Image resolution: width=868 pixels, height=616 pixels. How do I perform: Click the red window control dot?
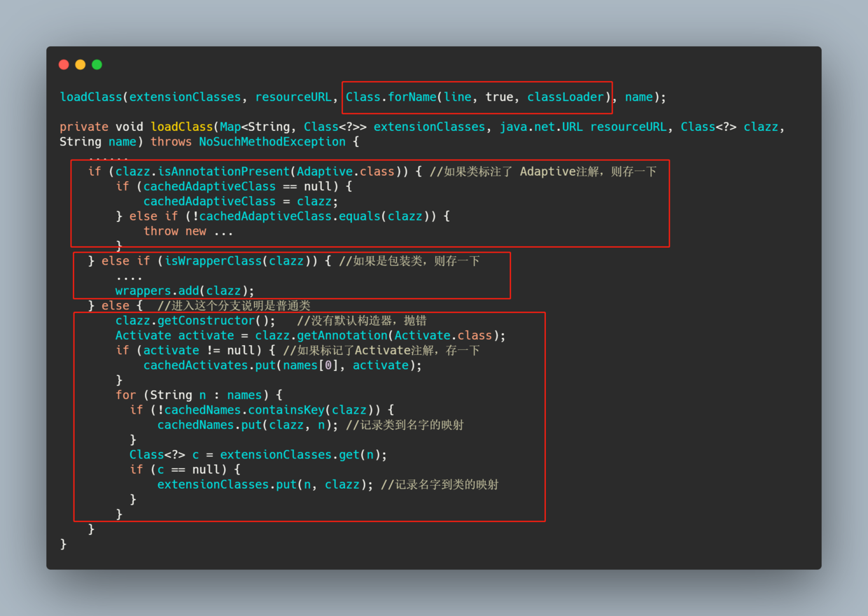click(x=64, y=64)
